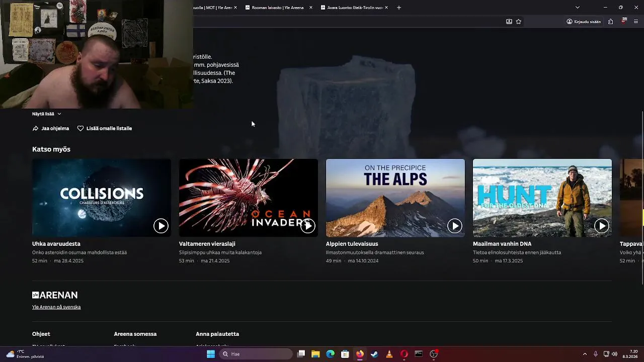The height and width of the screenshot is (362, 644).
Task: Open Maailman vanhin DNA title link
Action: click(x=502, y=244)
